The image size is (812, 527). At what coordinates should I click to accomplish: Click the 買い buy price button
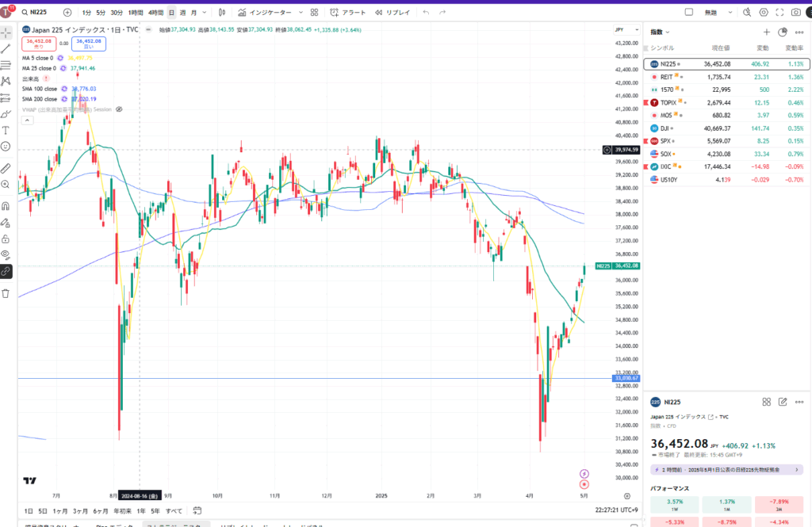pyautogui.click(x=89, y=44)
